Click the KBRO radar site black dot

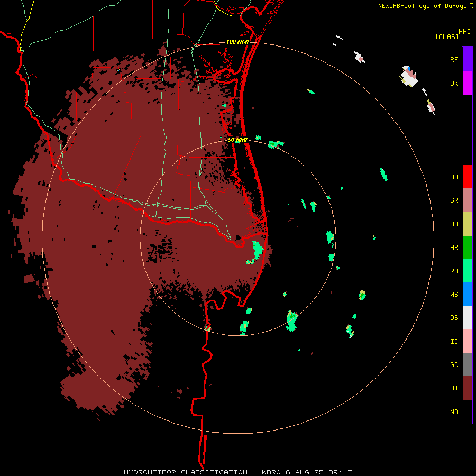pos(238,237)
